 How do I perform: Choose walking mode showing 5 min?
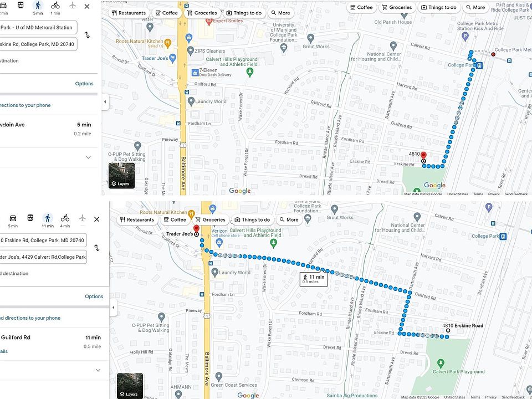(38, 7)
